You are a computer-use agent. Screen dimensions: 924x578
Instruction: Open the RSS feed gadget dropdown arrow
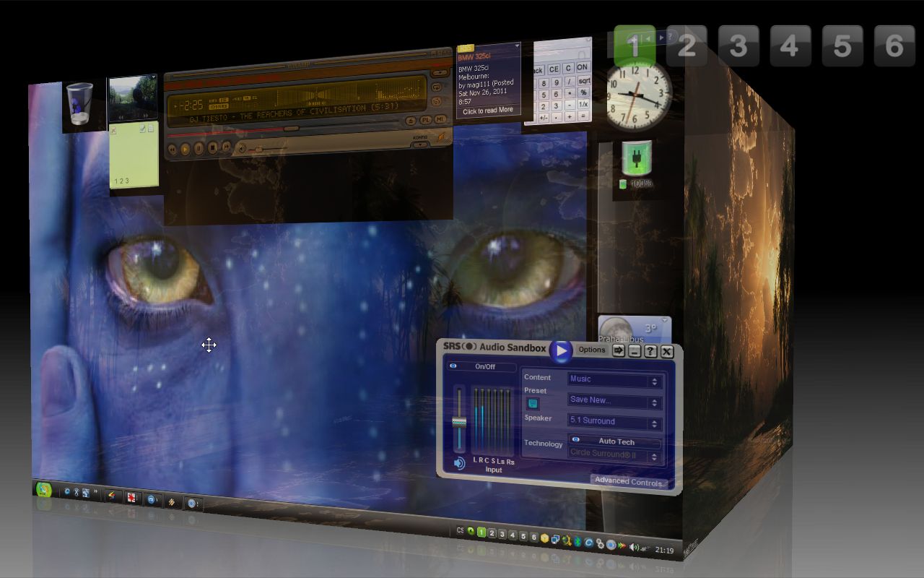517,46
